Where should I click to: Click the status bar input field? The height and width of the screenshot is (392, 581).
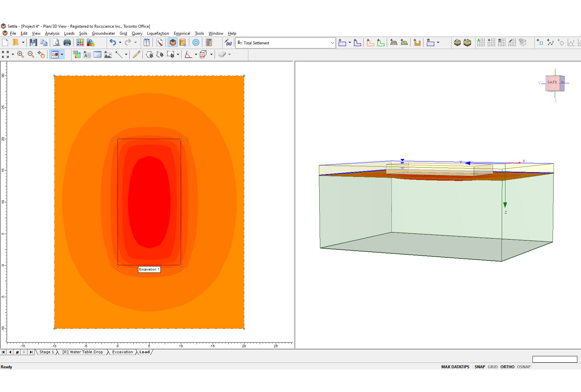(x=555, y=359)
